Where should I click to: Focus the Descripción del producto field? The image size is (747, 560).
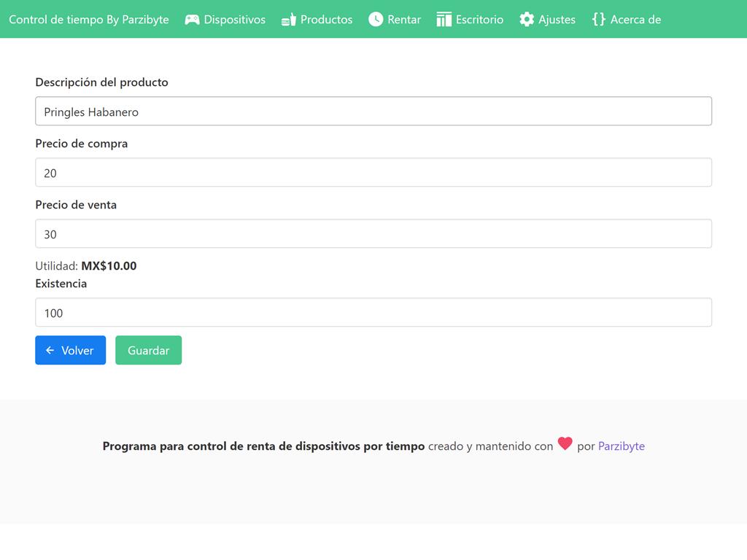(x=373, y=112)
